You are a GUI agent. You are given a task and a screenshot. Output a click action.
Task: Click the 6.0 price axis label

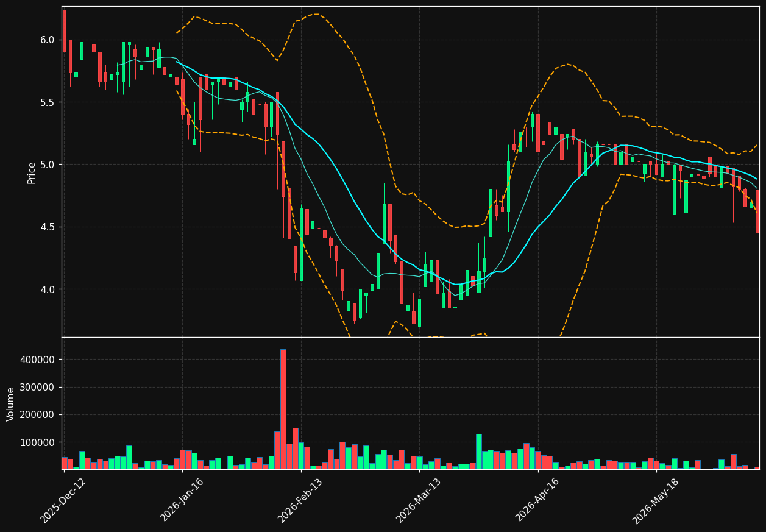click(49, 40)
